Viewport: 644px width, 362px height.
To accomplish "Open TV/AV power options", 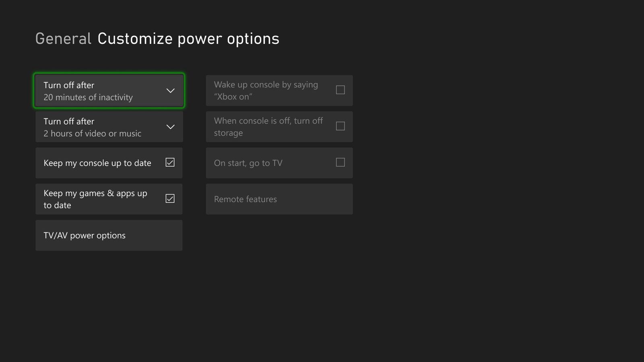I will (x=109, y=235).
